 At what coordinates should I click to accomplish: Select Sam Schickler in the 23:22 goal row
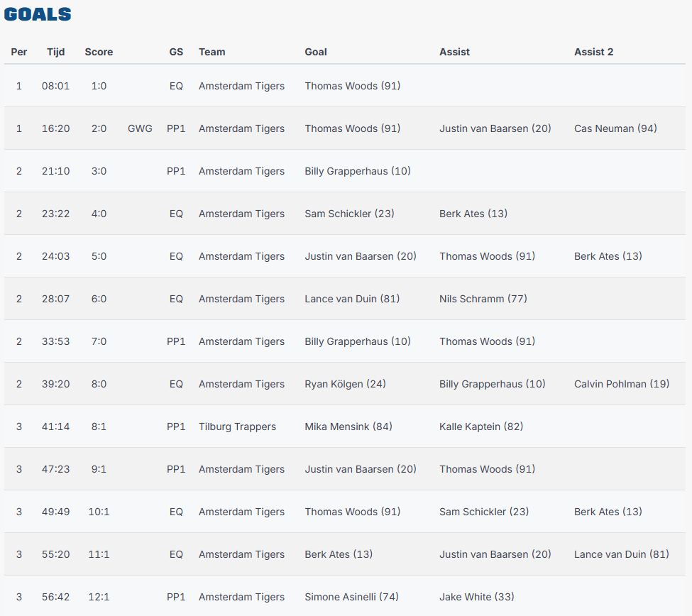(349, 214)
